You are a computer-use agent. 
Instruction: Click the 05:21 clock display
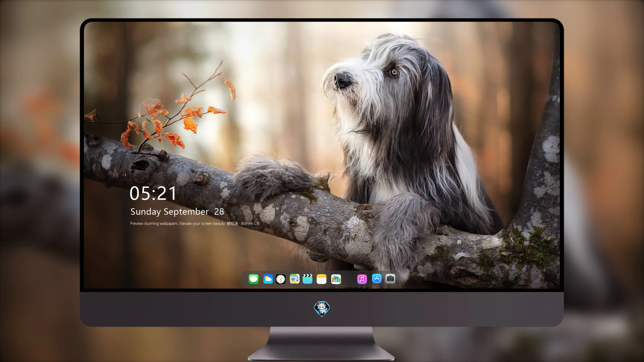153,193
